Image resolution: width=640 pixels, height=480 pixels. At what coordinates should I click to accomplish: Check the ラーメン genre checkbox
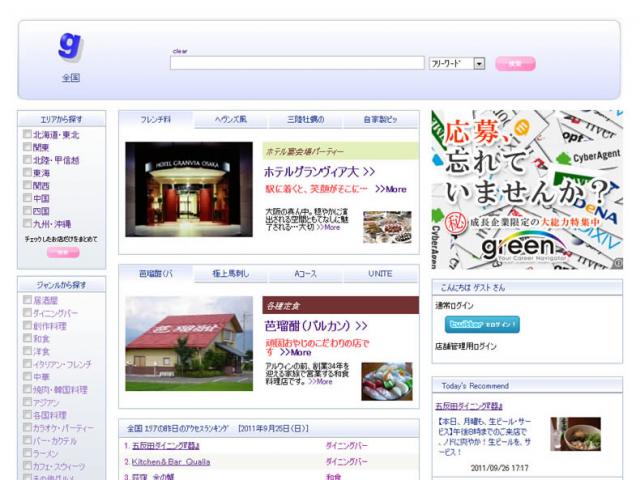click(27, 453)
